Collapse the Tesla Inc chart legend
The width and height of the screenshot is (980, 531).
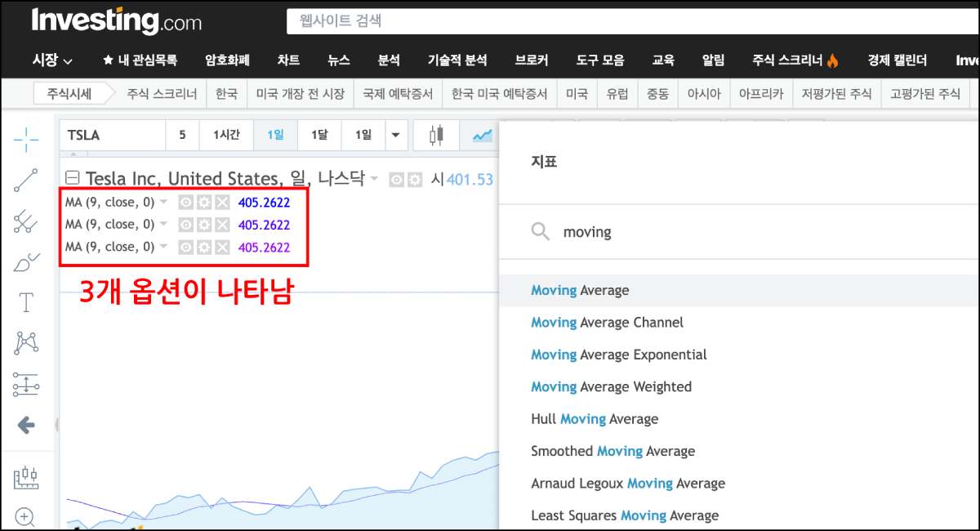coord(73,178)
